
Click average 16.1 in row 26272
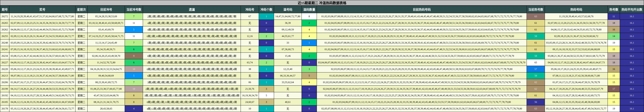(632, 16)
